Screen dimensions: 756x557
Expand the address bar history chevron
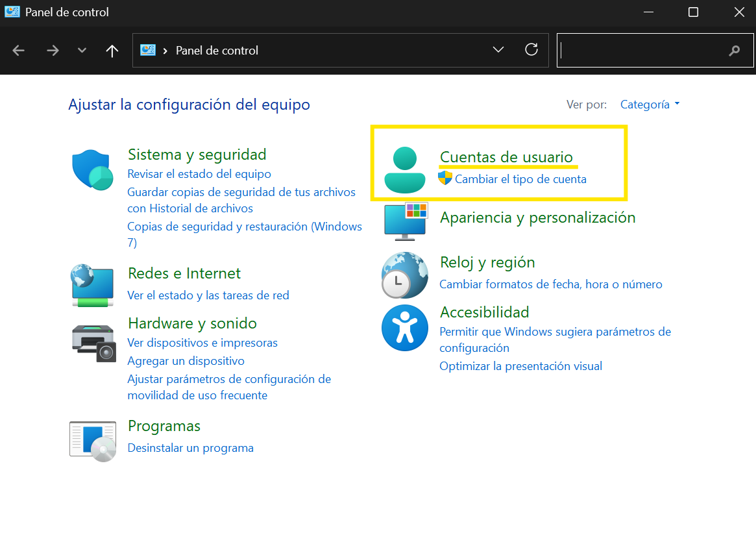pyautogui.click(x=498, y=50)
